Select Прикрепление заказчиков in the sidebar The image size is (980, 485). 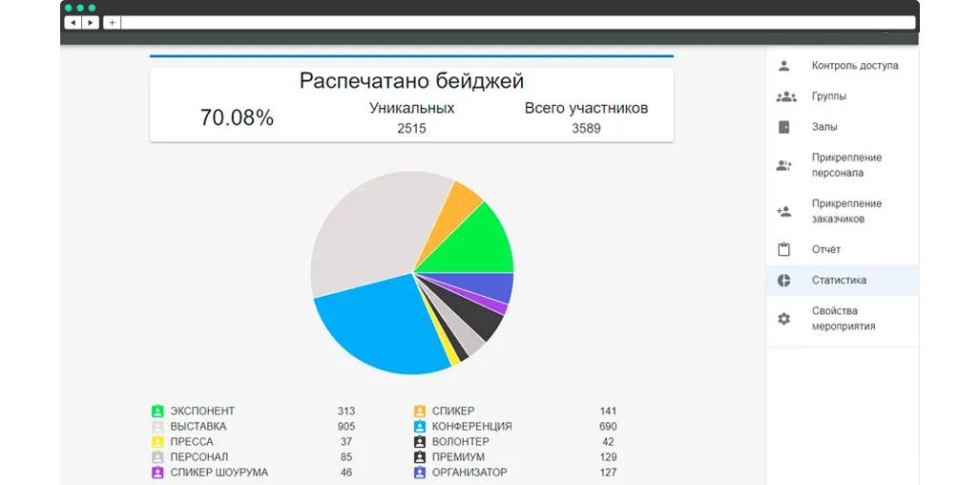point(843,211)
